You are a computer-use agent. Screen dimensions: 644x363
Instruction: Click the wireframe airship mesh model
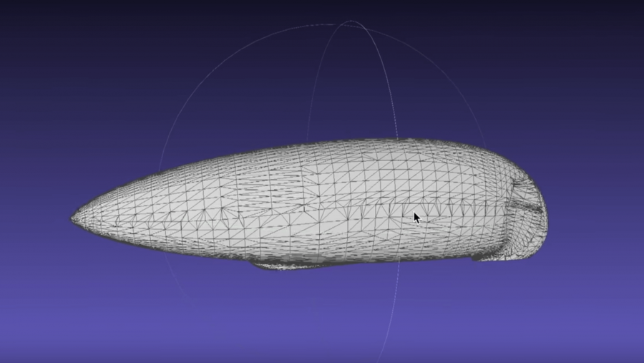[309, 204]
